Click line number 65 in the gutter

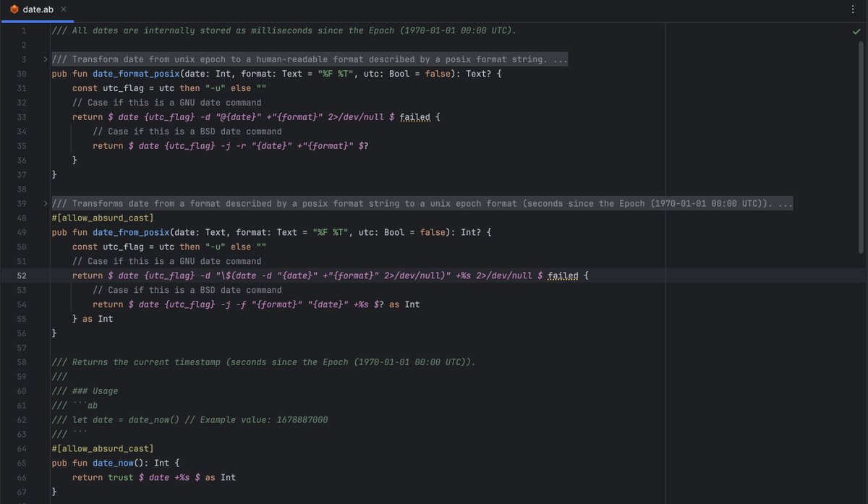21,463
